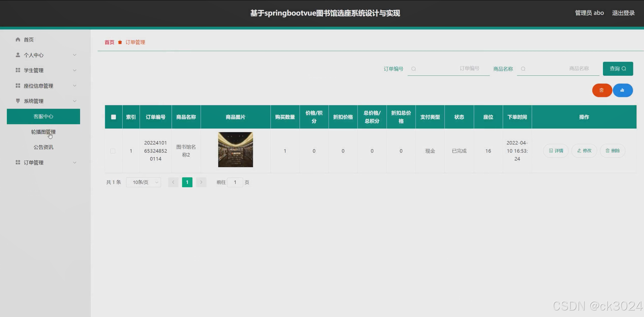Click the library product image thumbnail
The height and width of the screenshot is (317, 644).
[x=235, y=150]
